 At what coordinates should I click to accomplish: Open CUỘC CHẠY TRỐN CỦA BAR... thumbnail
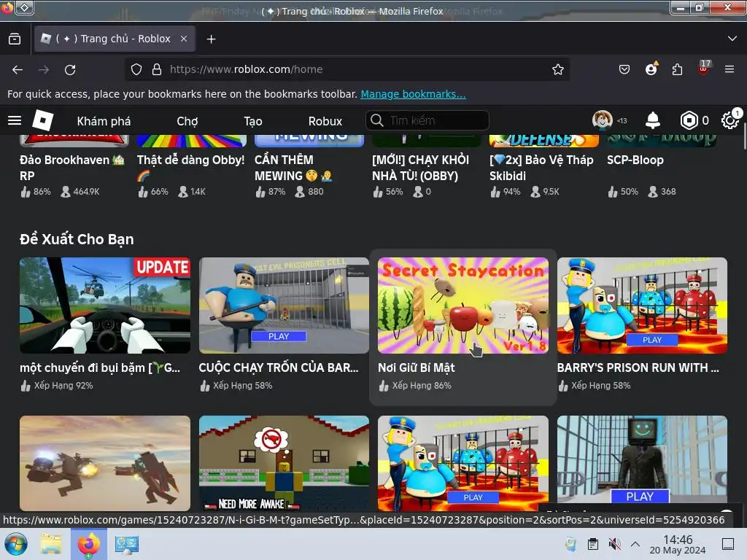click(x=284, y=306)
